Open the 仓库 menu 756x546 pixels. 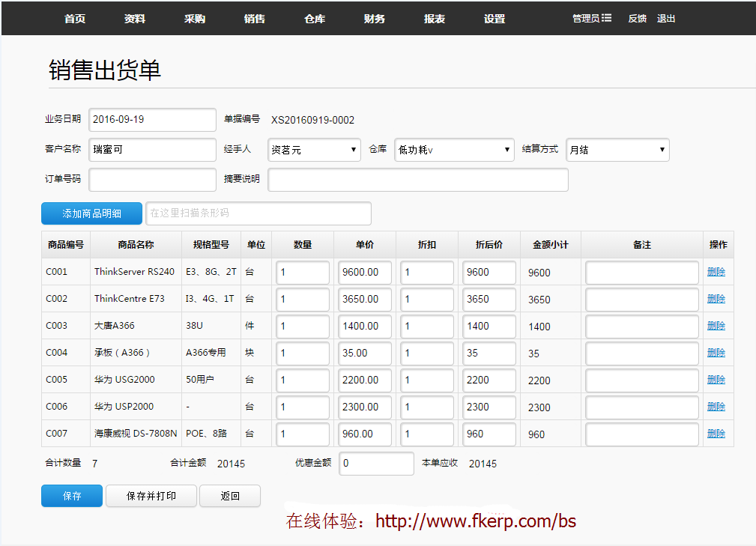pos(315,18)
